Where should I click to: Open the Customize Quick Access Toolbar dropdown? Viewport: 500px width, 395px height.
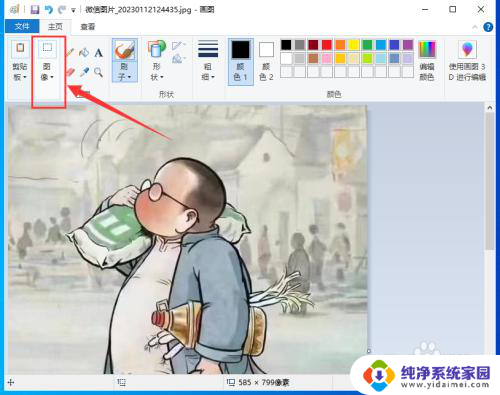coord(73,10)
